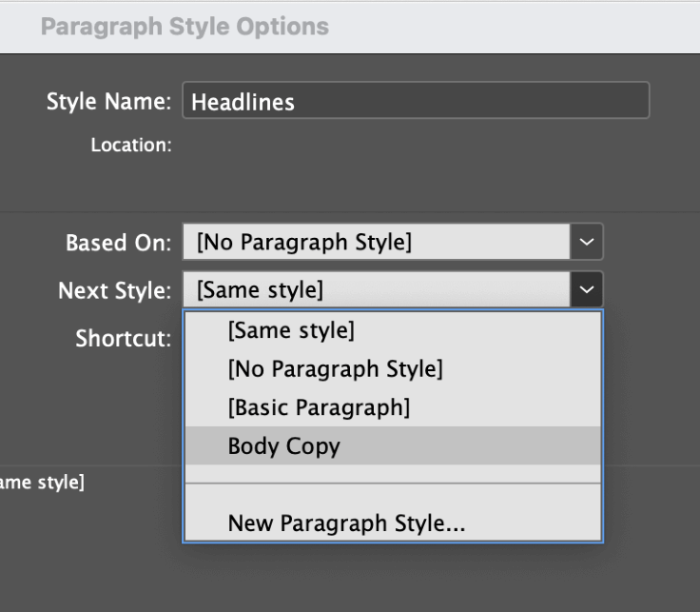Click the separator above New Paragraph Style

click(x=393, y=484)
